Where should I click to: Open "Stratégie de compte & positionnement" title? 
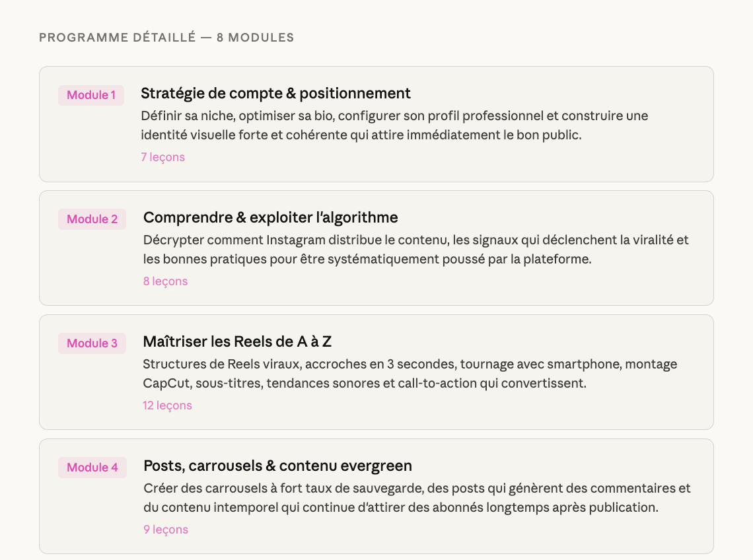pyautogui.click(x=275, y=93)
